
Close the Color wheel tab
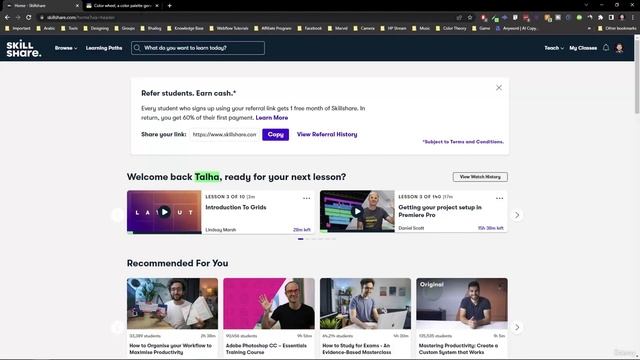157,6
